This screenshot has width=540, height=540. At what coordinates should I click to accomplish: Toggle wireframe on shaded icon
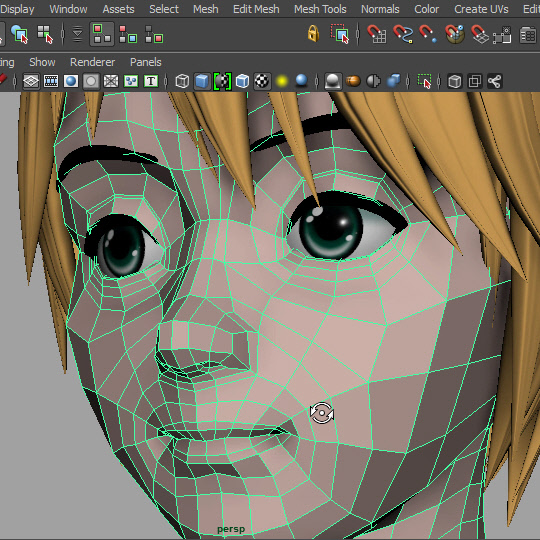pyautogui.click(x=242, y=81)
